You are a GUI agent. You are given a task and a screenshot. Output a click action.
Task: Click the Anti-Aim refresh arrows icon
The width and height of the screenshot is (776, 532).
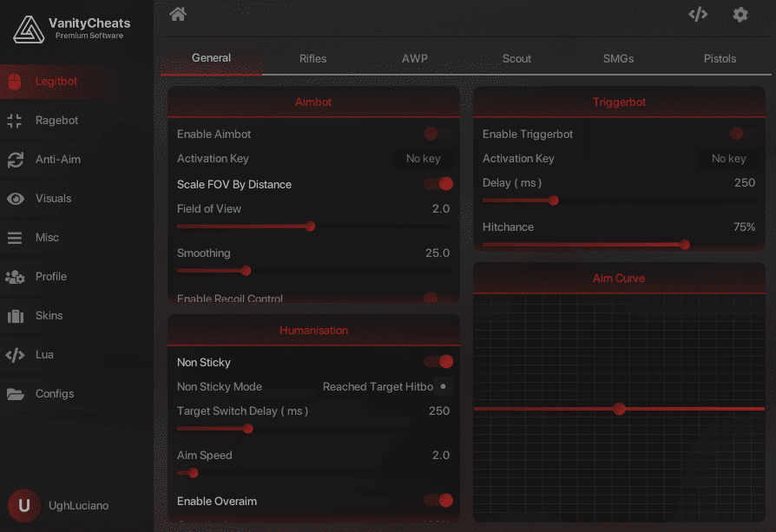click(x=15, y=160)
